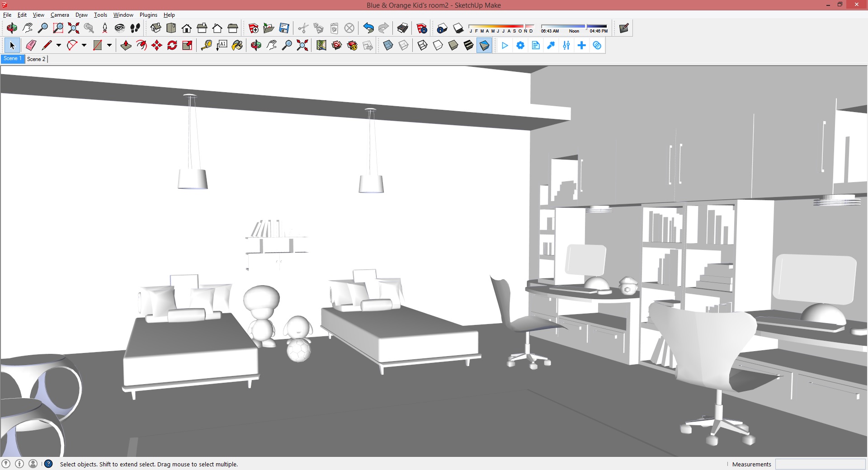Toggle Back Edges style
Image resolution: width=868 pixels, height=470 pixels.
[403, 45]
